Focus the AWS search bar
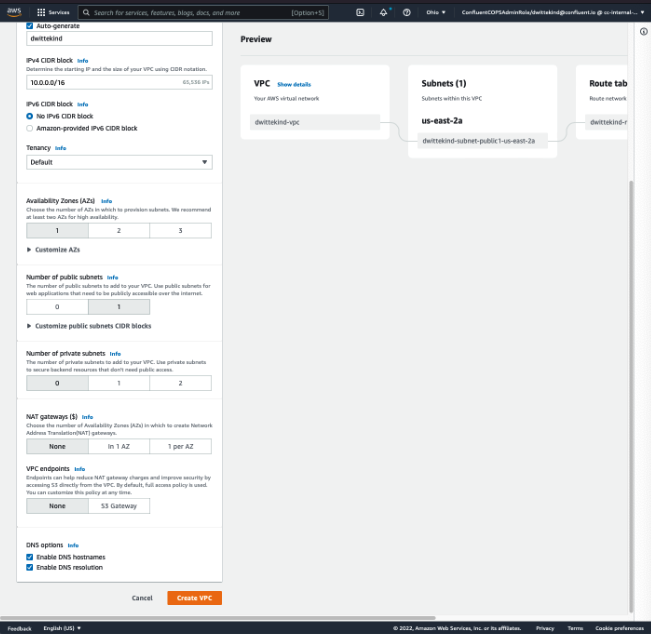The width and height of the screenshot is (651, 634). (x=203, y=12)
